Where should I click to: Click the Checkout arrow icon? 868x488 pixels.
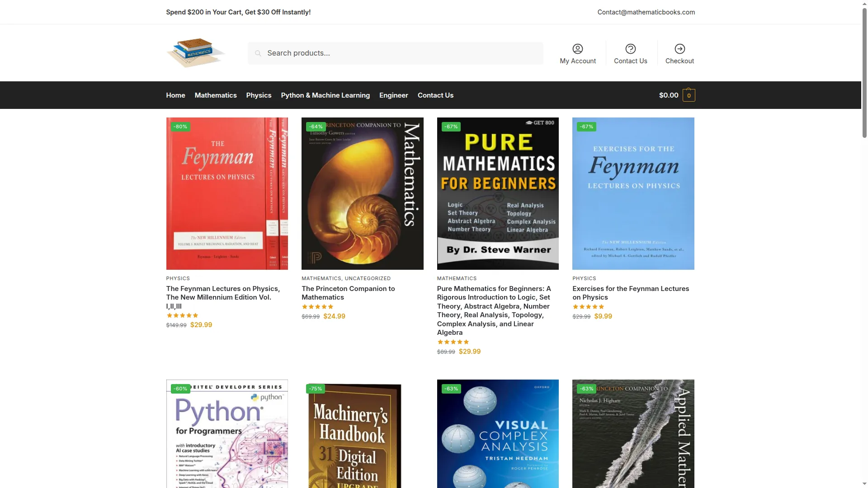680,49
